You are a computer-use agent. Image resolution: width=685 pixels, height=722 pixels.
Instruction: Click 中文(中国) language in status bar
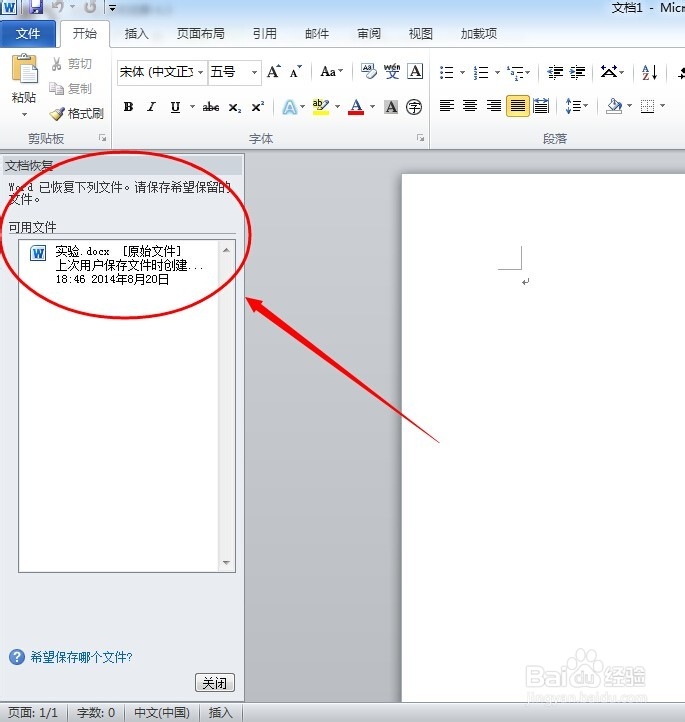(x=162, y=713)
